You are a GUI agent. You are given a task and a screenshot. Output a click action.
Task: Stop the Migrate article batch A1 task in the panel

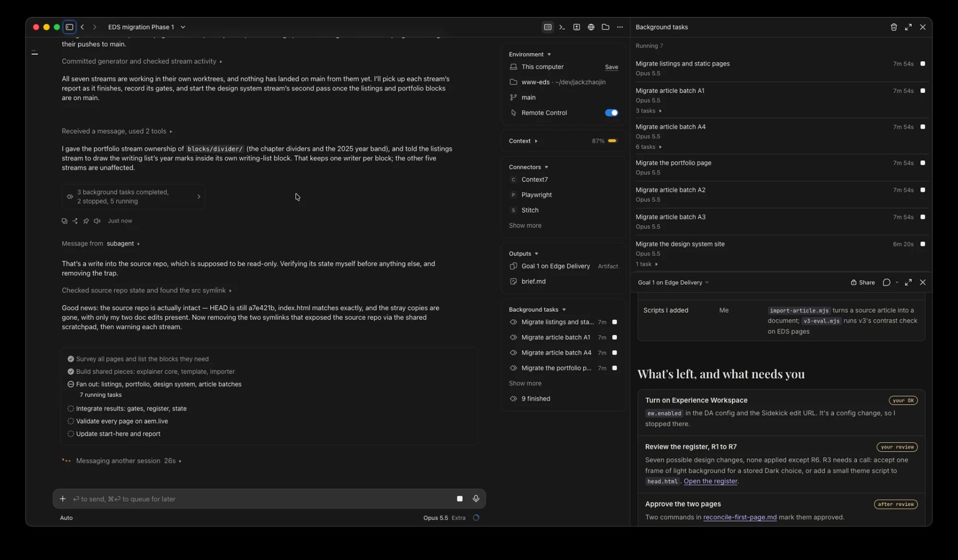click(x=923, y=91)
